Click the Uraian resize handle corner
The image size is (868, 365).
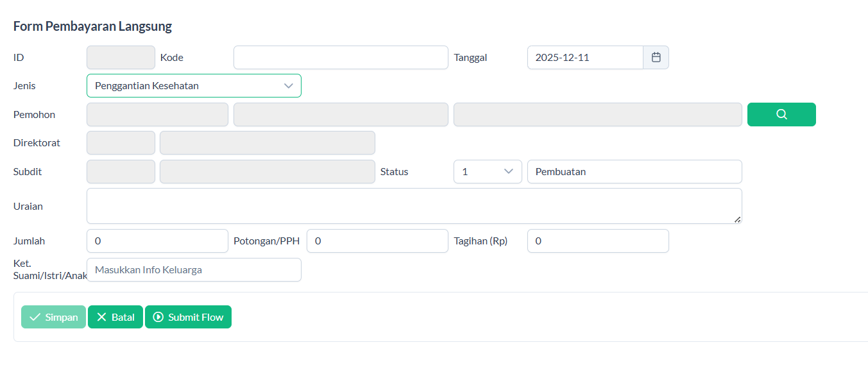[737, 219]
